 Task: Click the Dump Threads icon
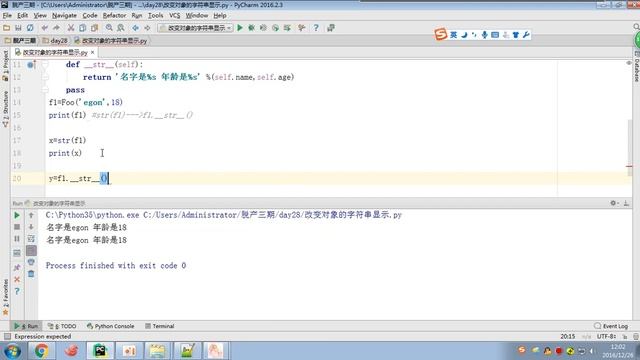[x=17, y=253]
